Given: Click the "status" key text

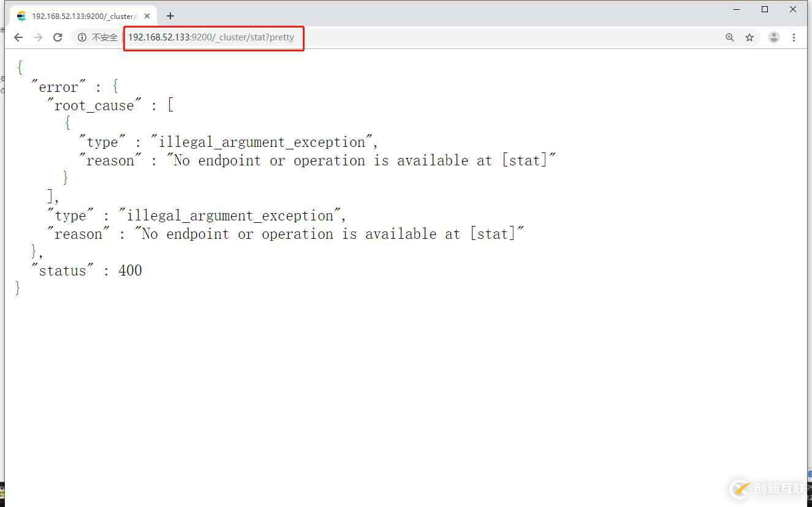Looking at the screenshot, I should point(63,271).
